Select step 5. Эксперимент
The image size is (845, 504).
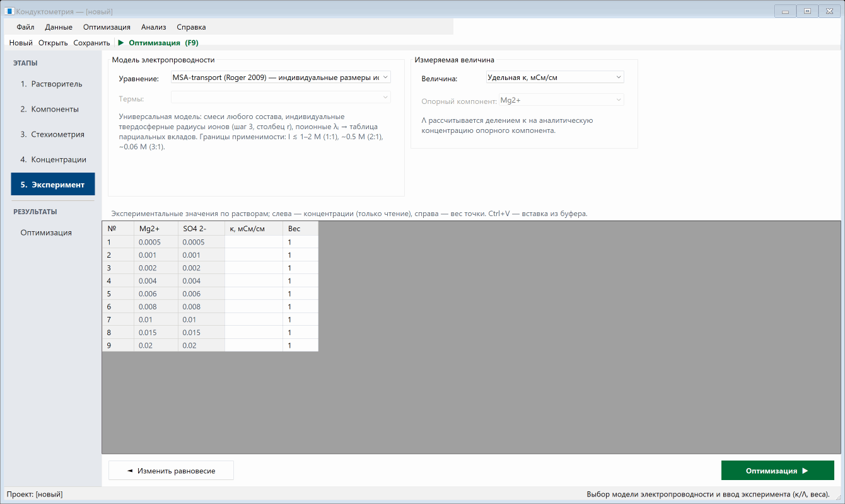(53, 185)
